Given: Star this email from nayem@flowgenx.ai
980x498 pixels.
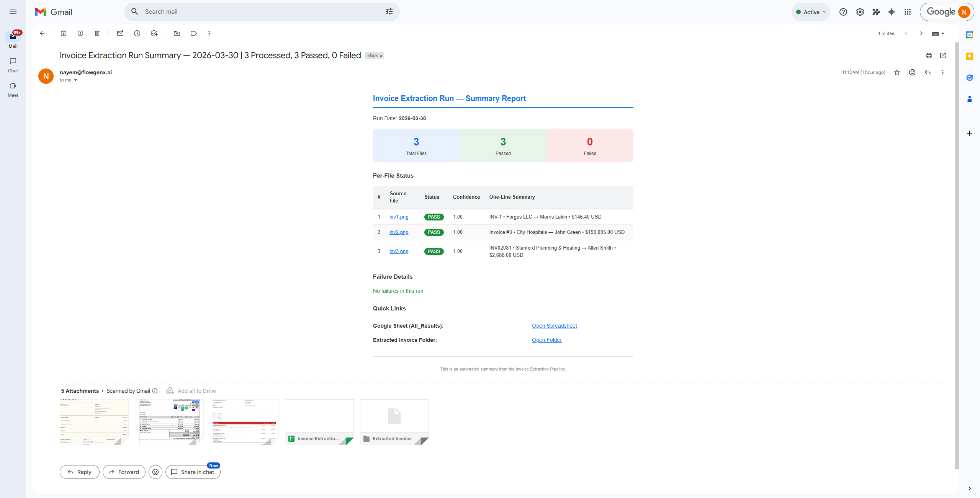Looking at the screenshot, I should pyautogui.click(x=897, y=72).
